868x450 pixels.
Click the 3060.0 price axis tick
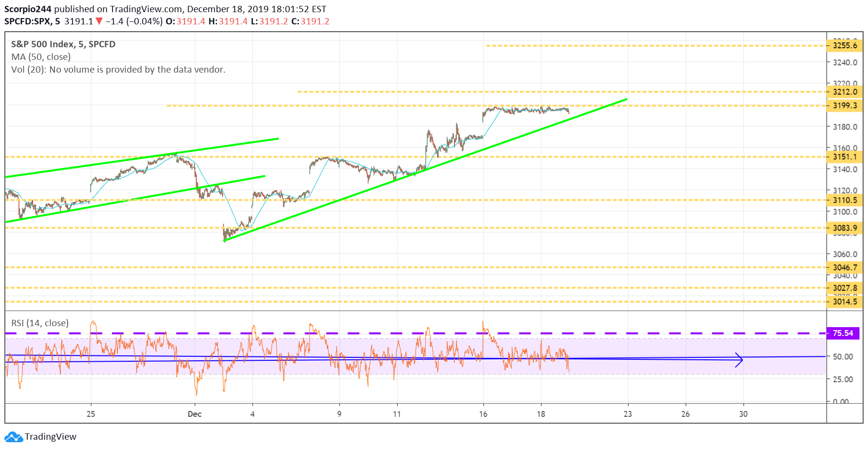pos(845,254)
